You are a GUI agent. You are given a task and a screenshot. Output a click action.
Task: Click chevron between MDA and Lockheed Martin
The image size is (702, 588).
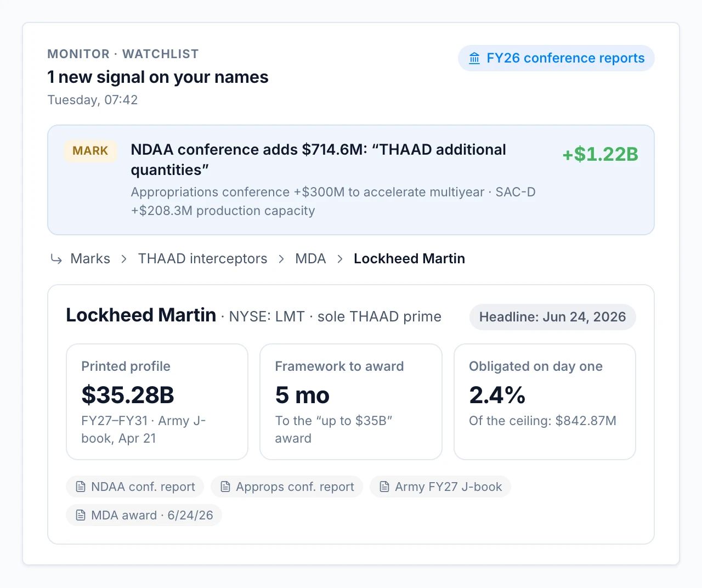pos(340,259)
